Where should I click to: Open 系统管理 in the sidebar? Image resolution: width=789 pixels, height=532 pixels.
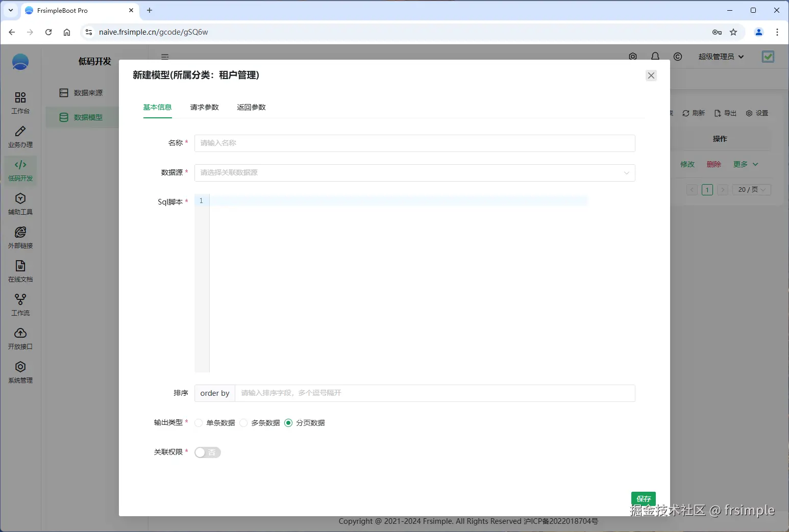pos(20,372)
